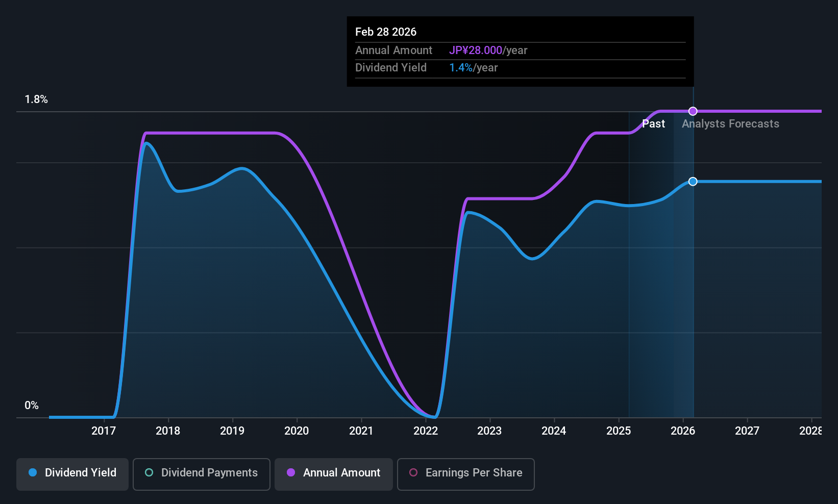Toggle the Dividend Yield legend series
Viewport: 838px width, 504px height.
click(x=72, y=474)
